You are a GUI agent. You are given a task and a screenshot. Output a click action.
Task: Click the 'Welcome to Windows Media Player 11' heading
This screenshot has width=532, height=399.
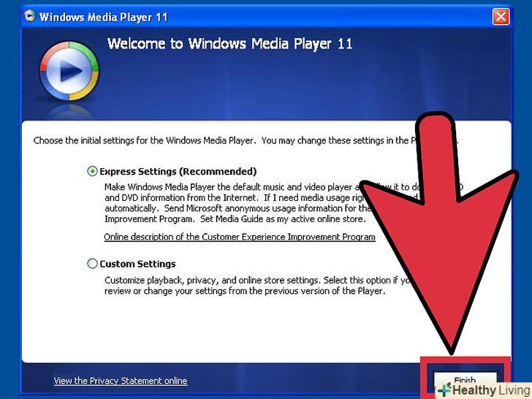point(229,44)
